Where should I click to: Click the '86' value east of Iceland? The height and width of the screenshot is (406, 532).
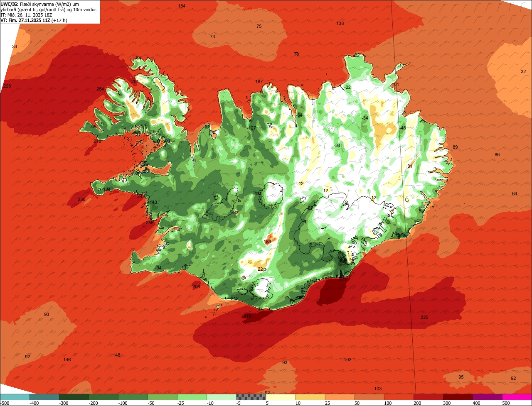(497, 154)
